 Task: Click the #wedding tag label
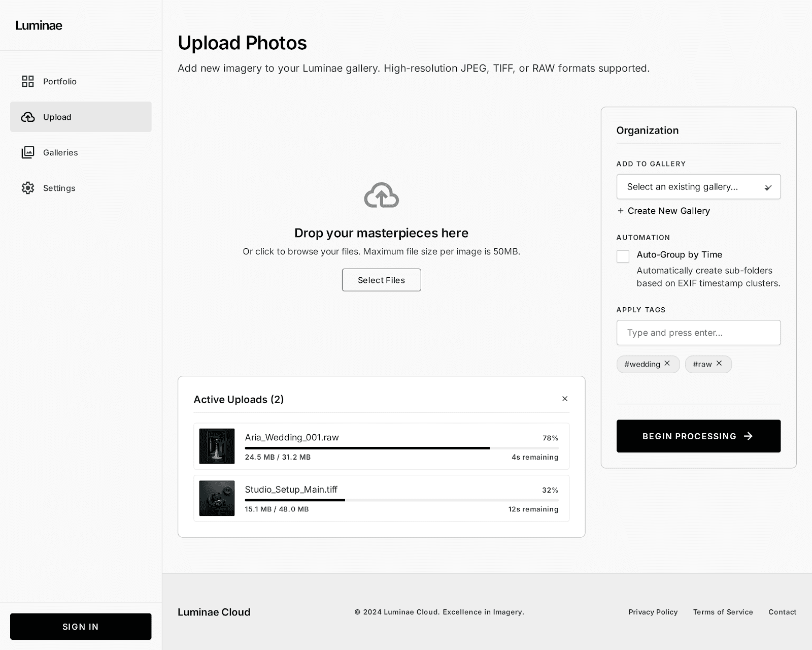(642, 364)
